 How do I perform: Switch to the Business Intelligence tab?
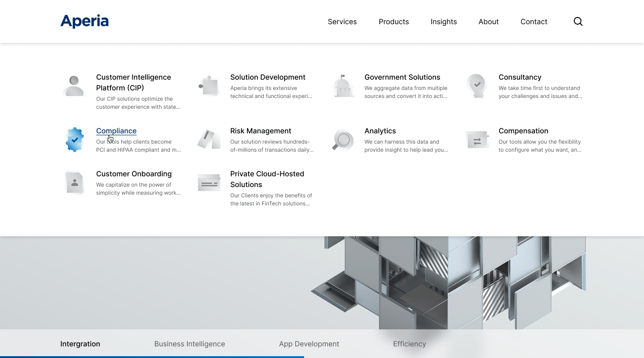coord(190,344)
